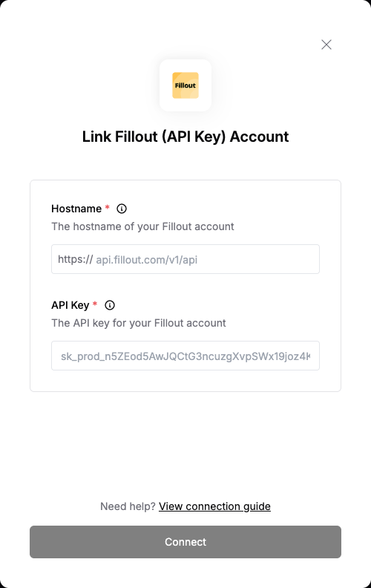Screen dimensions: 371x588
Task: Click the yellow Fillout logo icon
Action: [185, 85]
